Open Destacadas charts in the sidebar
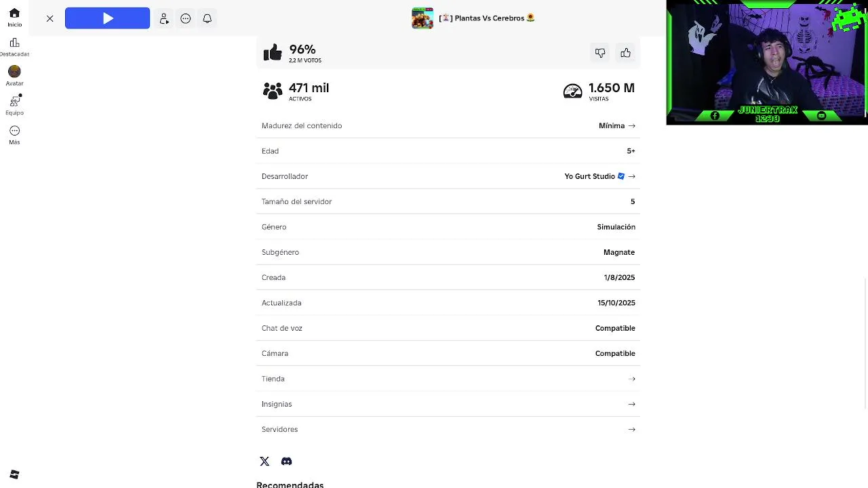The width and height of the screenshot is (868, 488). [x=14, y=47]
